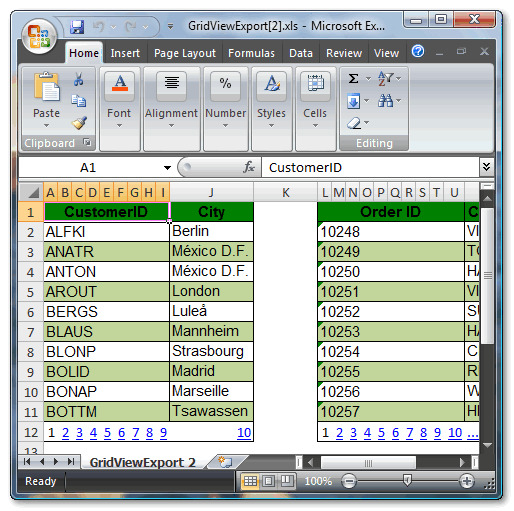The height and width of the screenshot is (511, 514).
Task: Switch to Normal view in status bar
Action: point(250,481)
